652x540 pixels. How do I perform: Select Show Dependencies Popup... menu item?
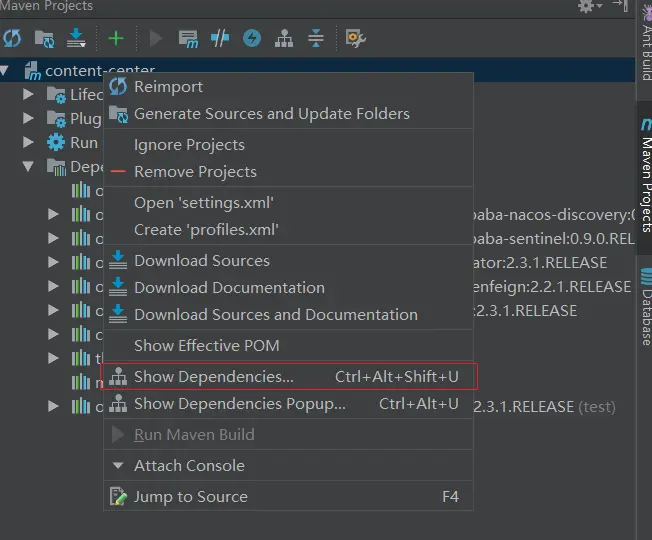(x=288, y=404)
